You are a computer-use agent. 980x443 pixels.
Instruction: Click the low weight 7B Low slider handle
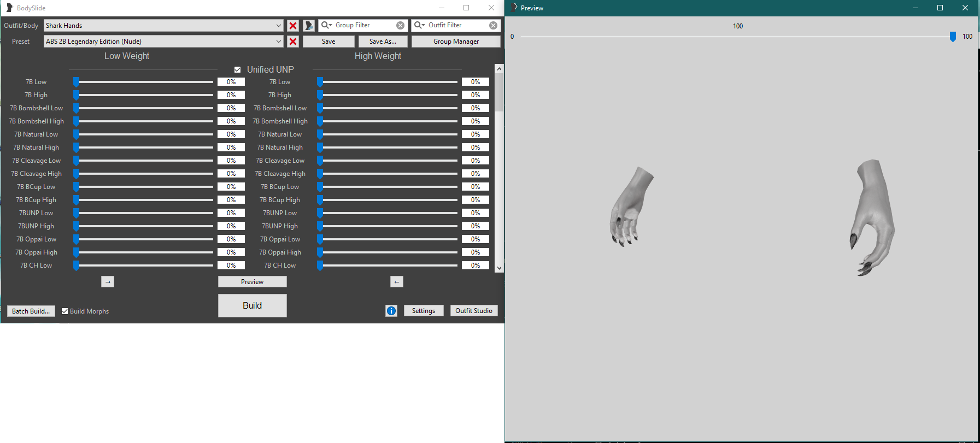point(77,82)
